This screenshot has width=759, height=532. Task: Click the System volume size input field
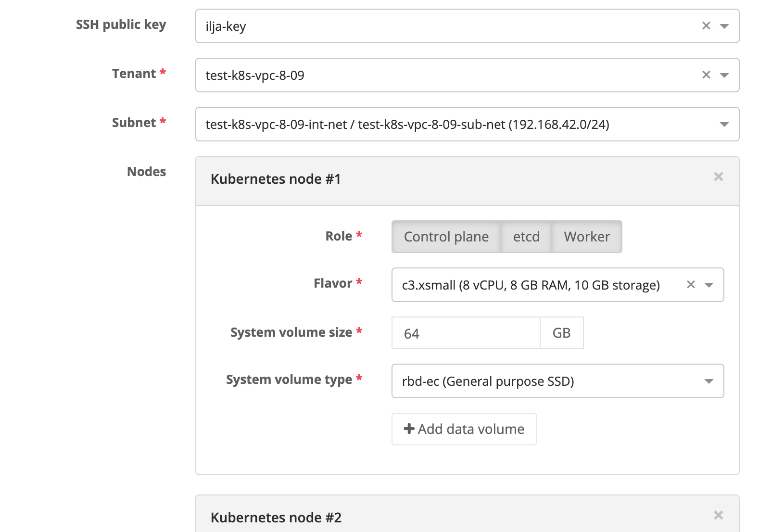pyautogui.click(x=466, y=333)
